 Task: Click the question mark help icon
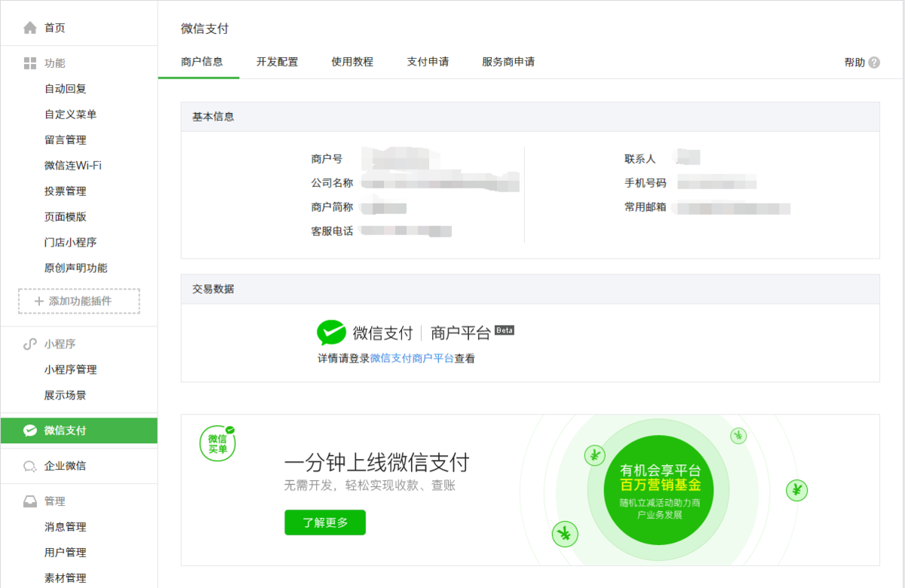pos(874,63)
